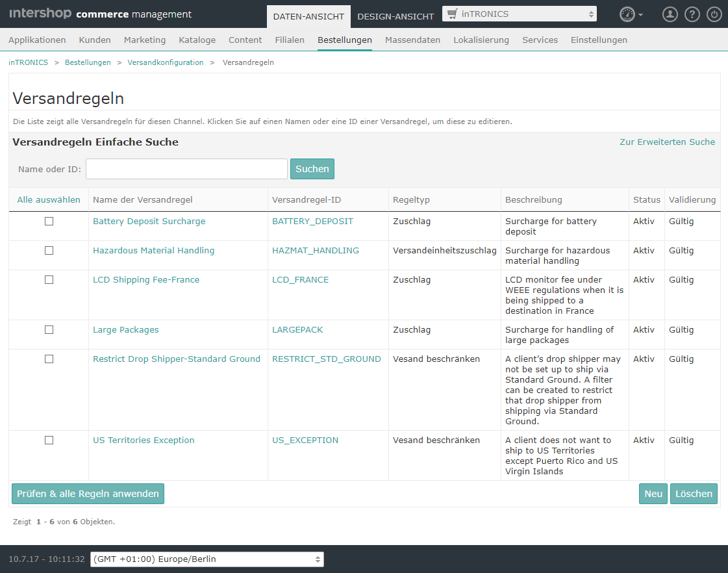Open the dashboard gauge icon menu
Viewport: 728px width, 573px height.
tap(631, 14)
